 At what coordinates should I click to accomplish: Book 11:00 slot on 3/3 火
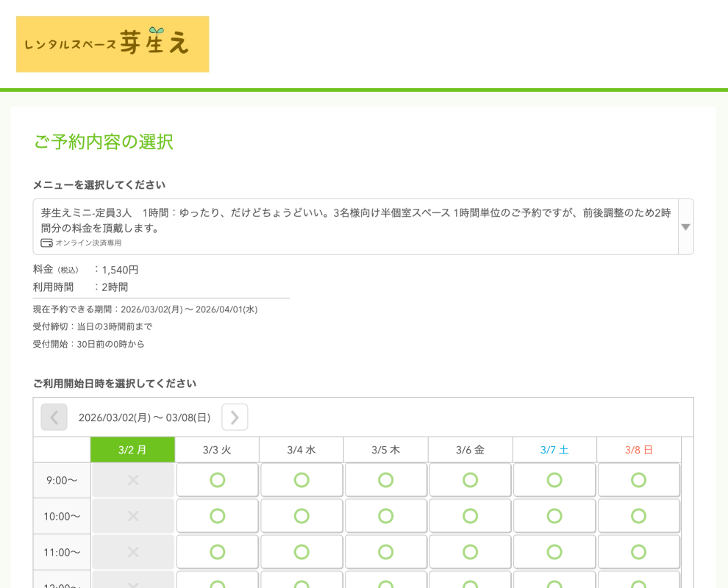217,552
